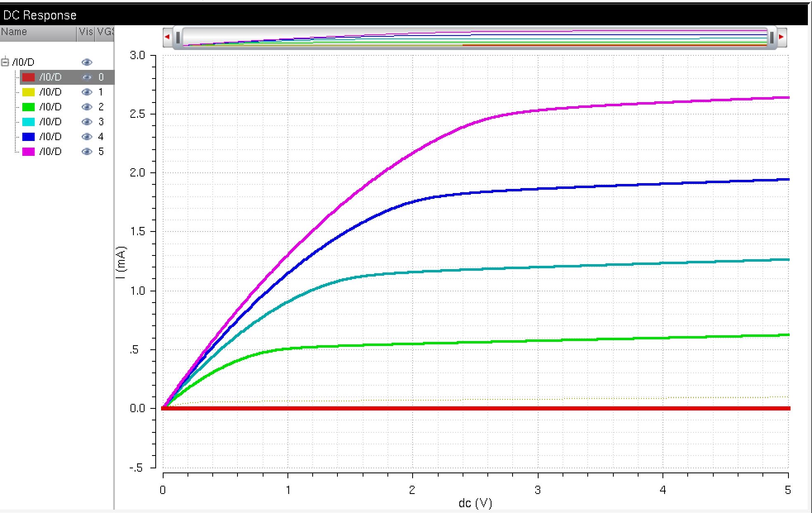
Task: Hide the blue /I0/D trace VGS 4
Action: [87, 137]
